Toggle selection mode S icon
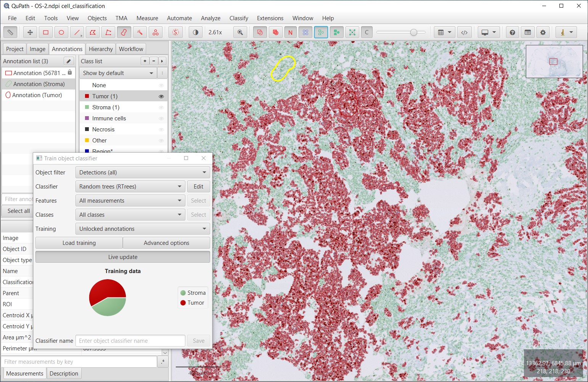 pos(175,32)
